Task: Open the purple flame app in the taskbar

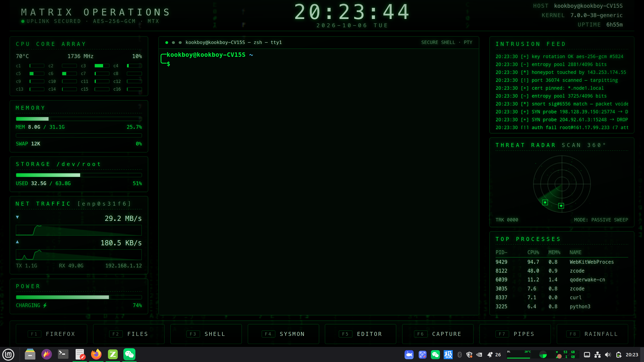Action: tap(46, 354)
